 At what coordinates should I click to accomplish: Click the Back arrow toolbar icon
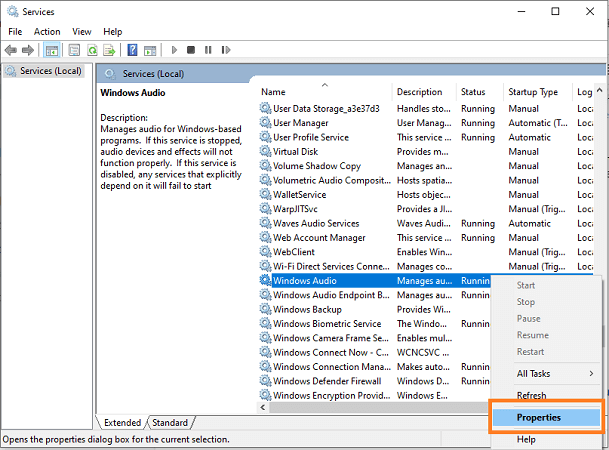pos(10,50)
